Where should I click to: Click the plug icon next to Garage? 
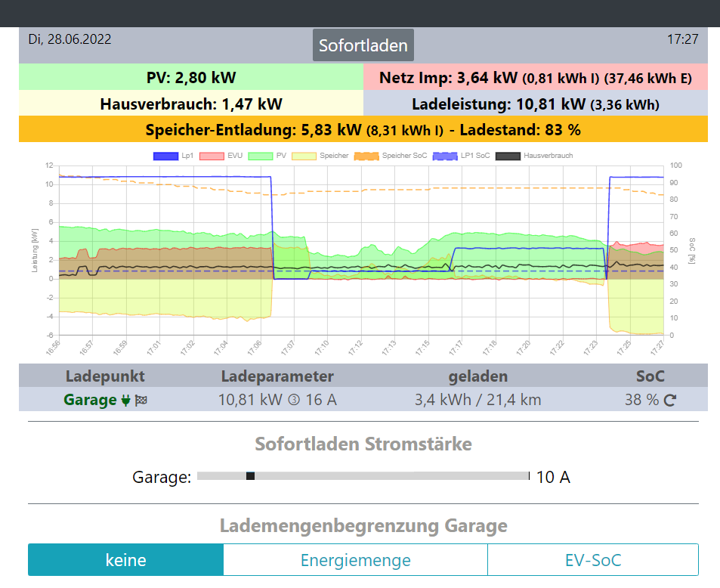click(x=125, y=401)
